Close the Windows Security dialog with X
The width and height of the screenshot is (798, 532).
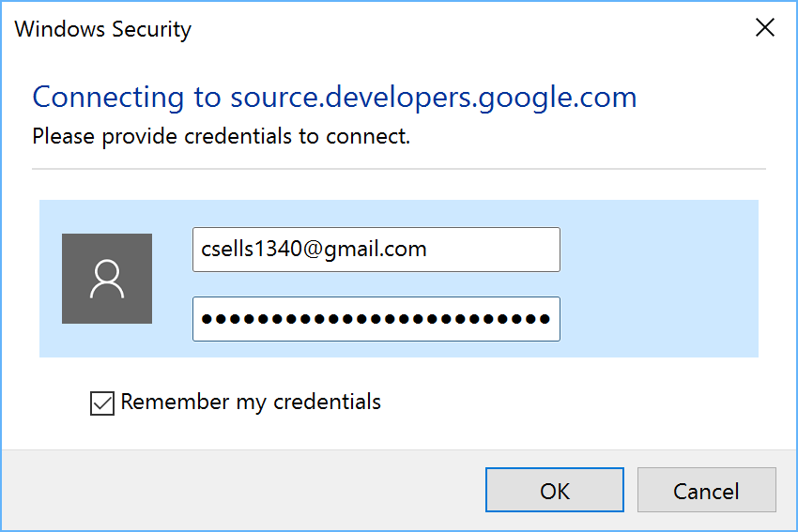[x=765, y=27]
